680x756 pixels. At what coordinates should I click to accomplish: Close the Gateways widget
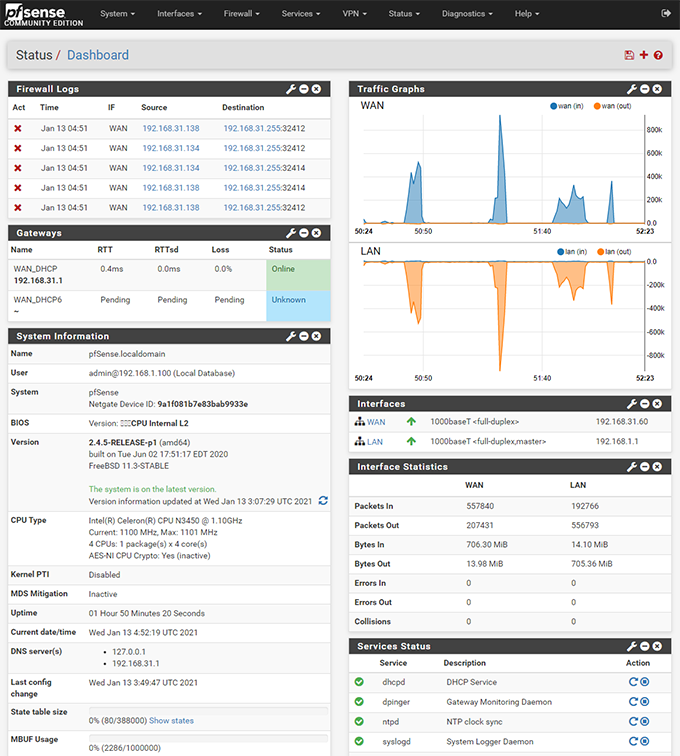[316, 233]
